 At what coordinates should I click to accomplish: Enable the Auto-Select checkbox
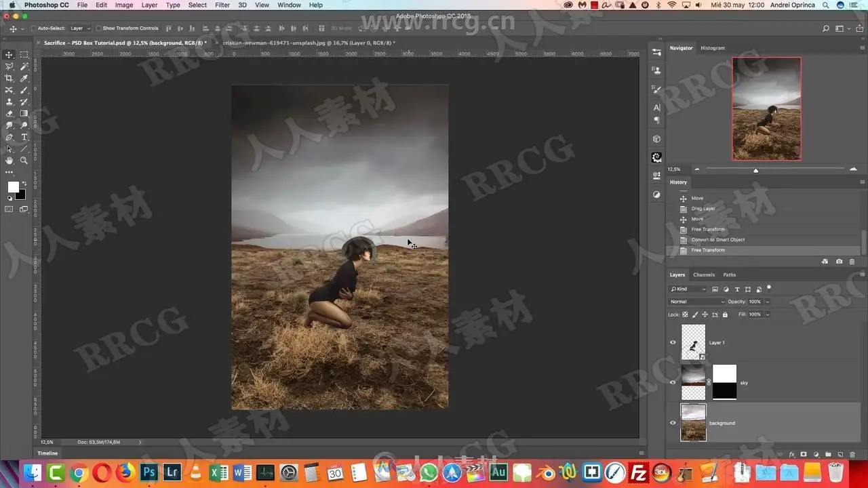[34, 28]
